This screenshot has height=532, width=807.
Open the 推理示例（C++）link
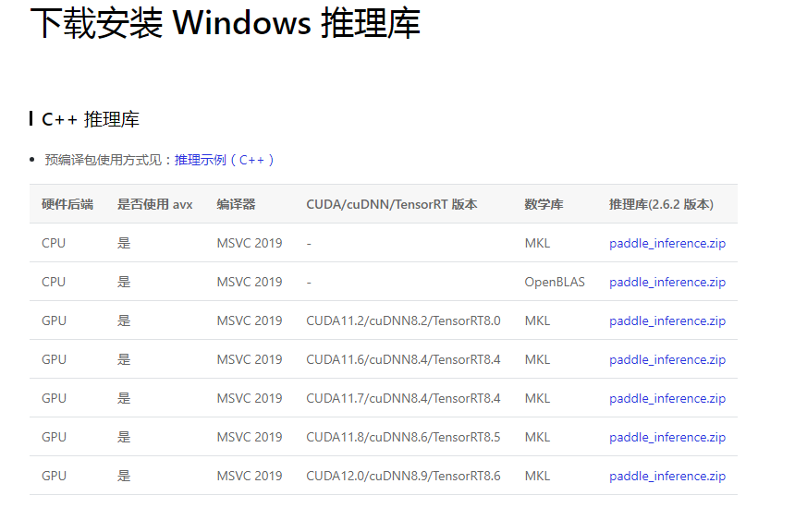pyautogui.click(x=224, y=160)
